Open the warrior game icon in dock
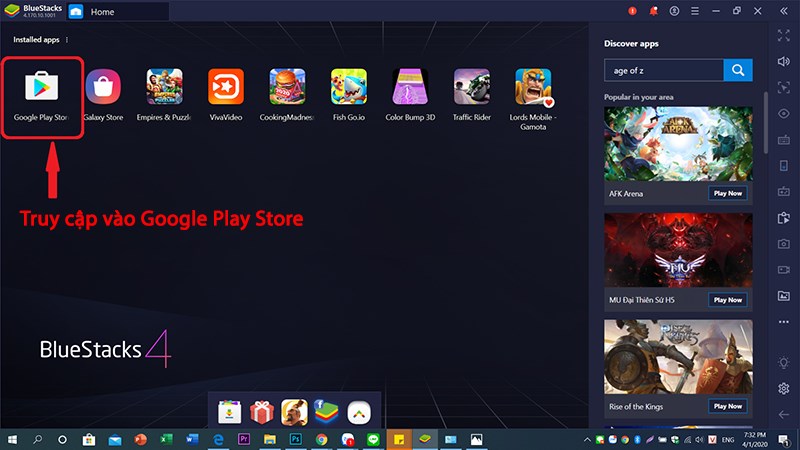Image resolution: width=800 pixels, height=450 pixels. 294,412
